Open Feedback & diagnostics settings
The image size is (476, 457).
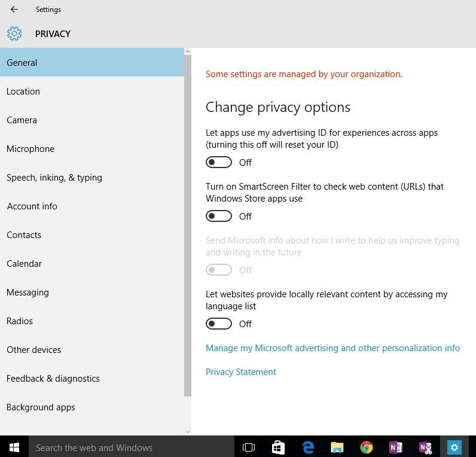click(x=92, y=379)
